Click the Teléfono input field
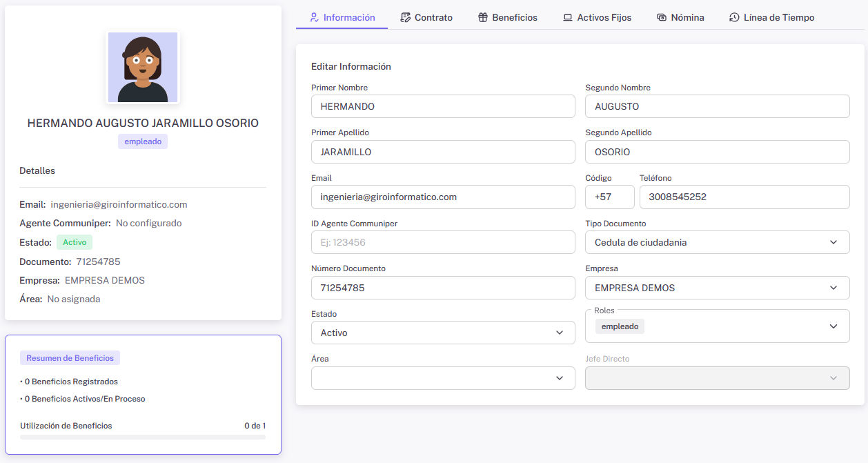The height and width of the screenshot is (463, 868). point(744,197)
